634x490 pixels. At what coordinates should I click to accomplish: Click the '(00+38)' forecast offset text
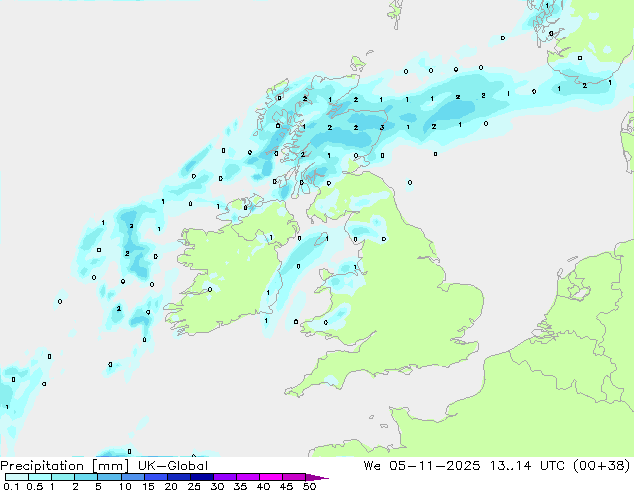(x=601, y=466)
